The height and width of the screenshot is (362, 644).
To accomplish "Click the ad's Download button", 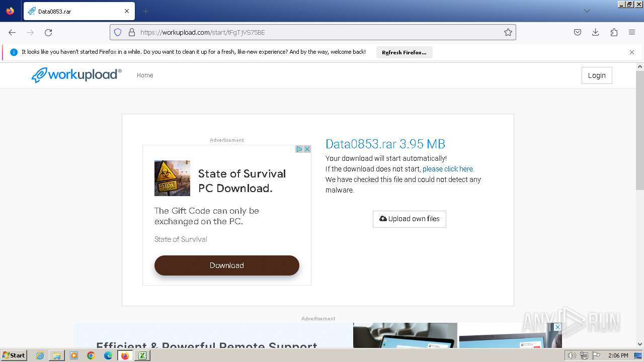I will coord(227,265).
